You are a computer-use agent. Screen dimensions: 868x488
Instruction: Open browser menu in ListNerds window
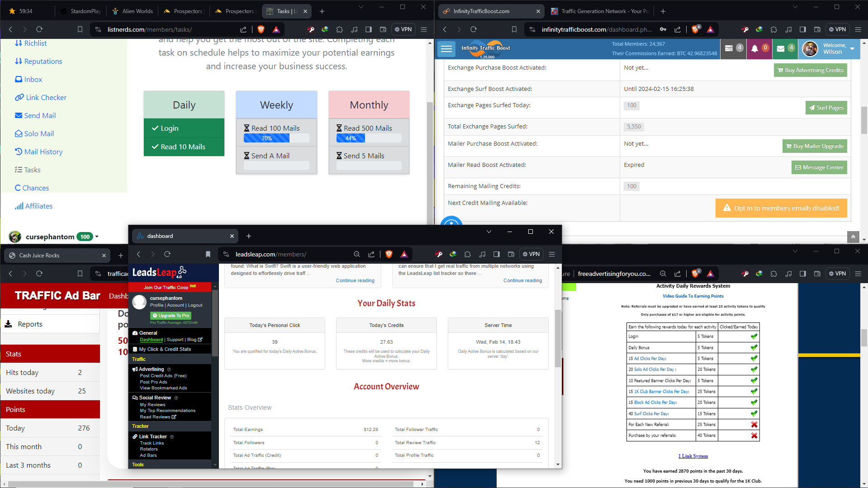[424, 29]
